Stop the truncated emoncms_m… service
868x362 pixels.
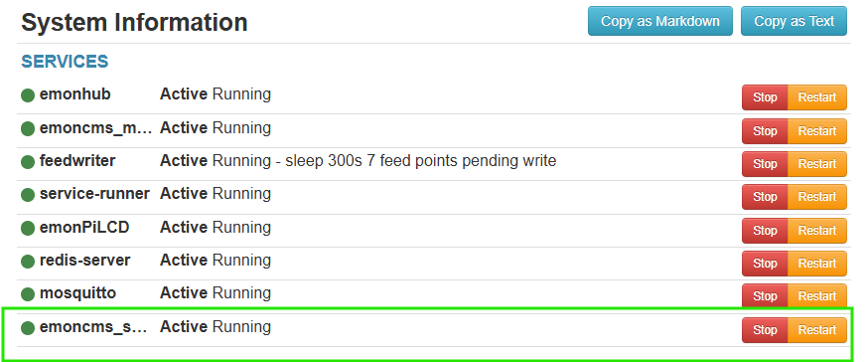click(765, 131)
